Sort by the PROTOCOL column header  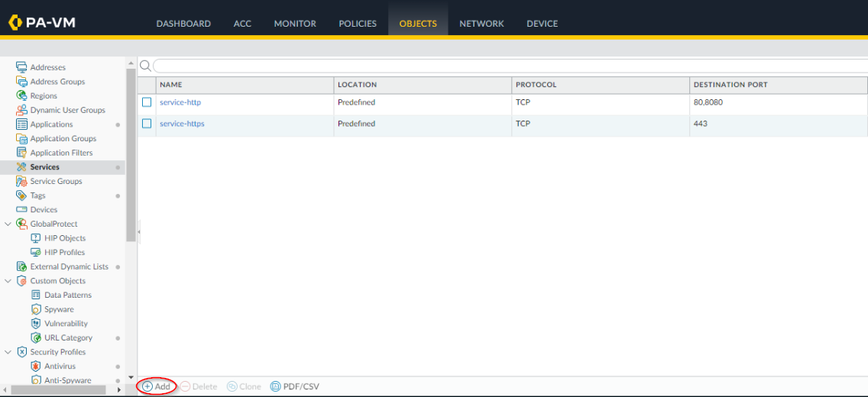point(601,85)
